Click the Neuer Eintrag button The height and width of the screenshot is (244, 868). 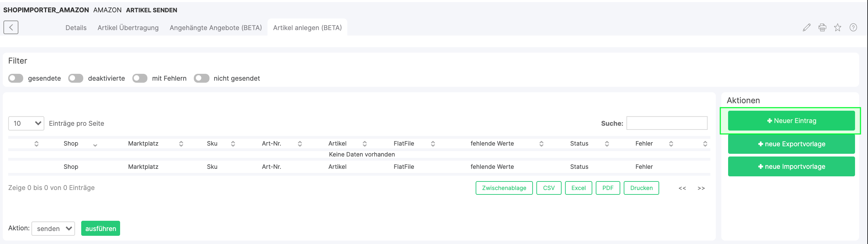pos(791,121)
